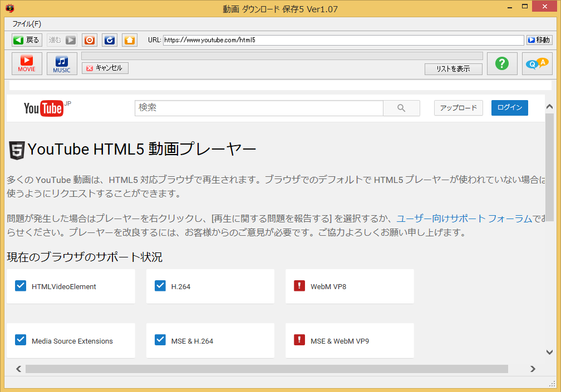Click the YouTube HTML5 動画プレーヤー heading

[142, 150]
